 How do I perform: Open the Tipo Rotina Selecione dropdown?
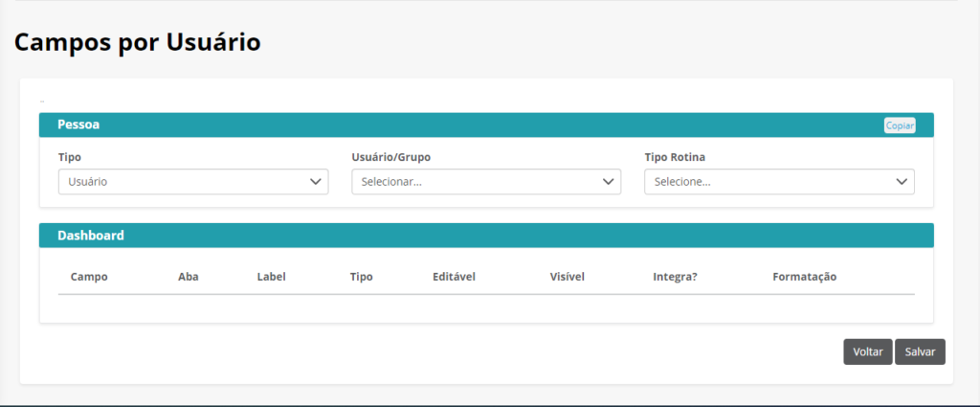(779, 182)
